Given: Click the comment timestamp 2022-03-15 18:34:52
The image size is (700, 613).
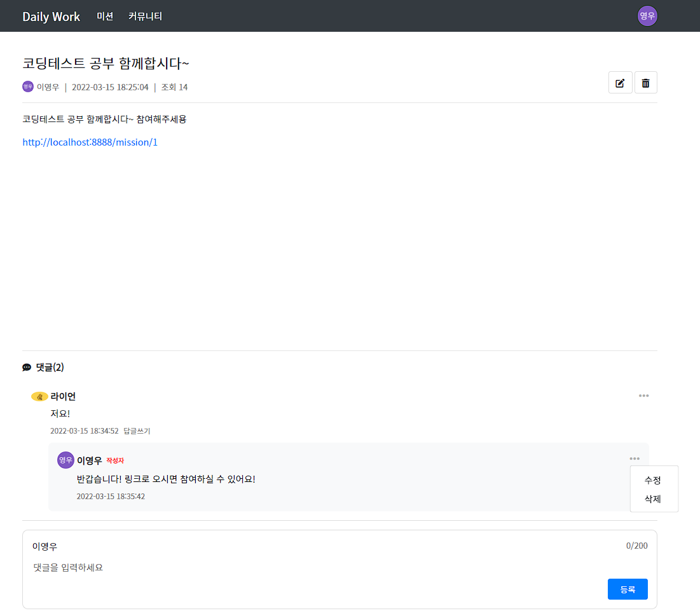Looking at the screenshot, I should (x=85, y=431).
